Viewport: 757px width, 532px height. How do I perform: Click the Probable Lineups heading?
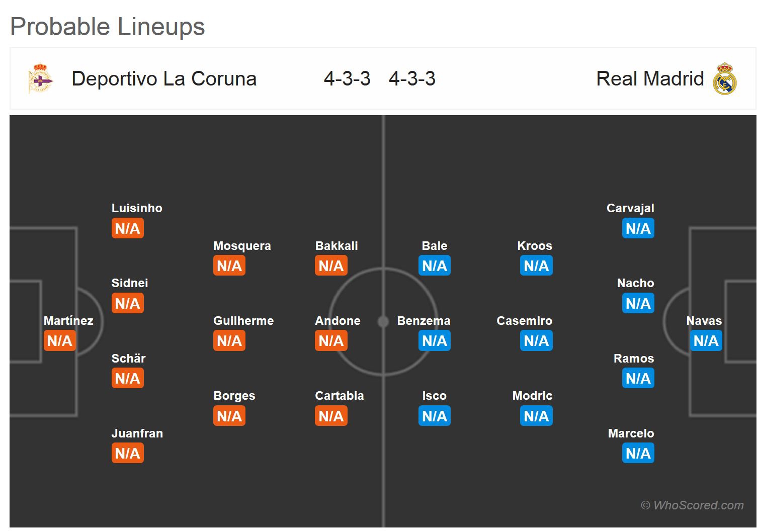click(x=108, y=27)
